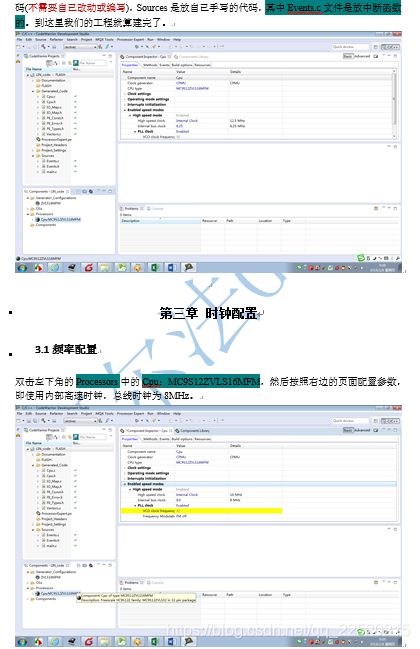
Task: Open (Active) configuration dropdown in upper toolbar
Action: [80, 47]
